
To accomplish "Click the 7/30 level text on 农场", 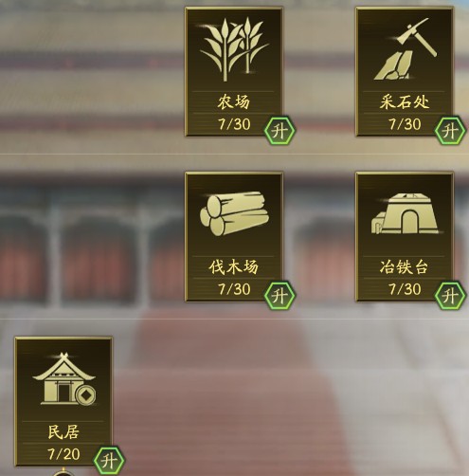I will point(234,124).
